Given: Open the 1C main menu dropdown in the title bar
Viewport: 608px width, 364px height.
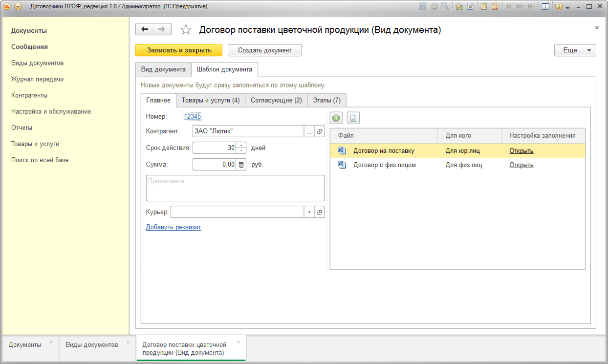Looking at the screenshot, I should (18, 7).
